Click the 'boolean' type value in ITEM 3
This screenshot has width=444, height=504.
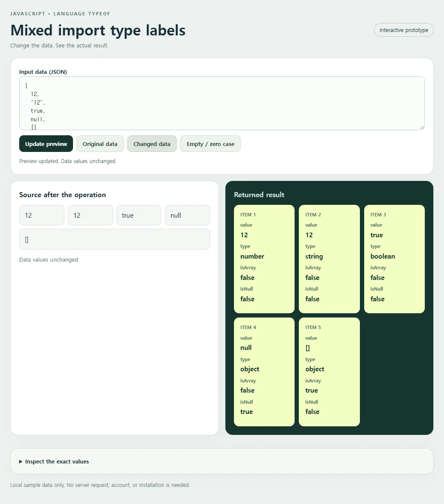(x=383, y=256)
